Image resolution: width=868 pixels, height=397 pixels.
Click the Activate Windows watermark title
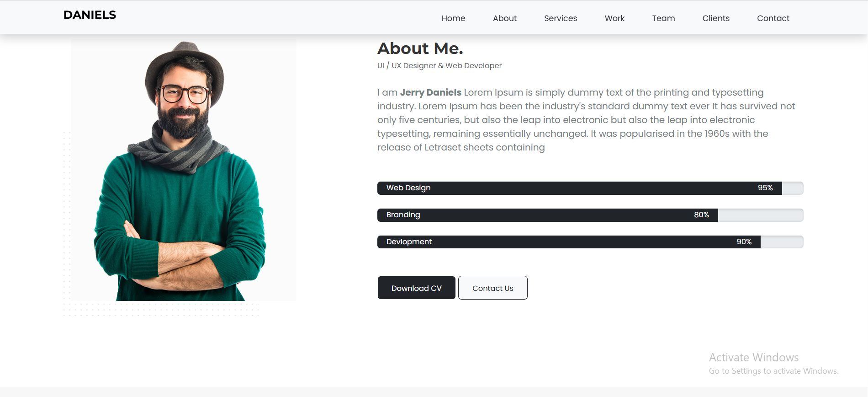(x=753, y=358)
